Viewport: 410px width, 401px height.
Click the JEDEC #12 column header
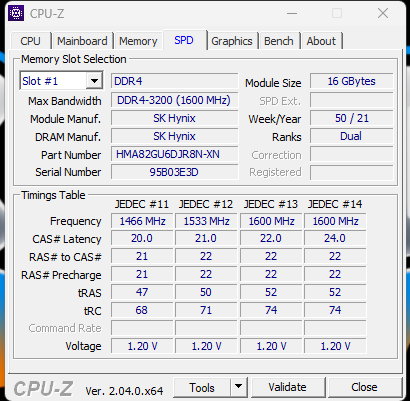(206, 204)
